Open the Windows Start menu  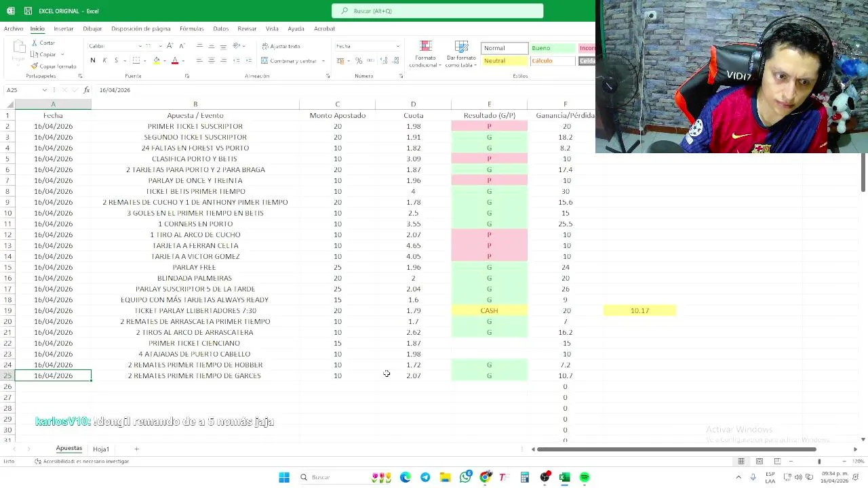point(284,477)
